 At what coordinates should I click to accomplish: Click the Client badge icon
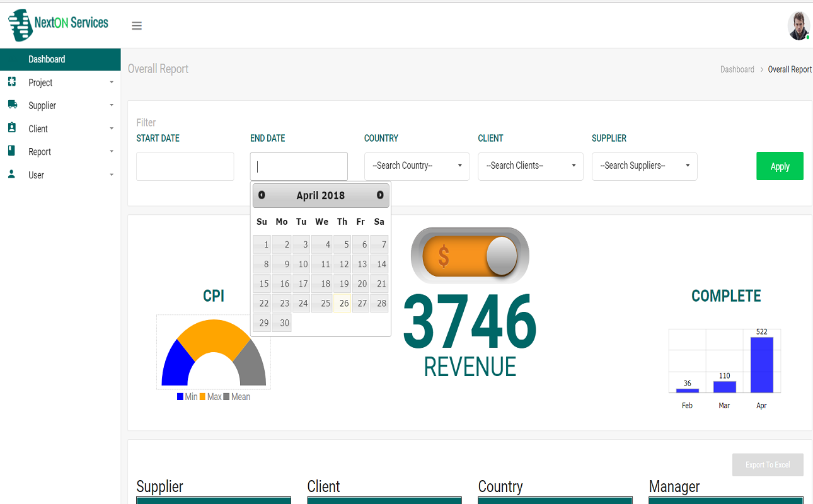[x=12, y=128]
